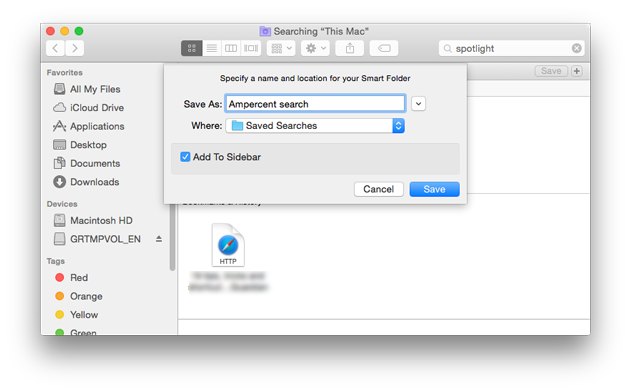Click the spotlight search field

(511, 49)
